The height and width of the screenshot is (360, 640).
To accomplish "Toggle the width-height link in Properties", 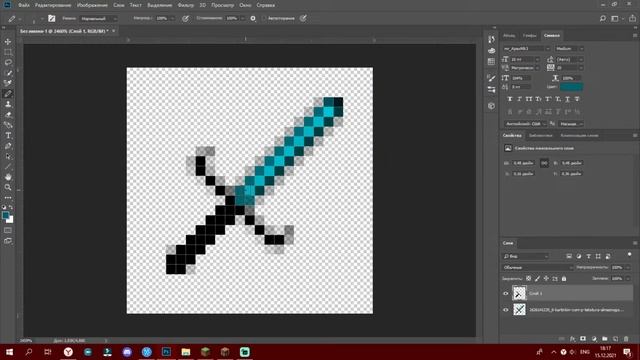I will coord(544,163).
